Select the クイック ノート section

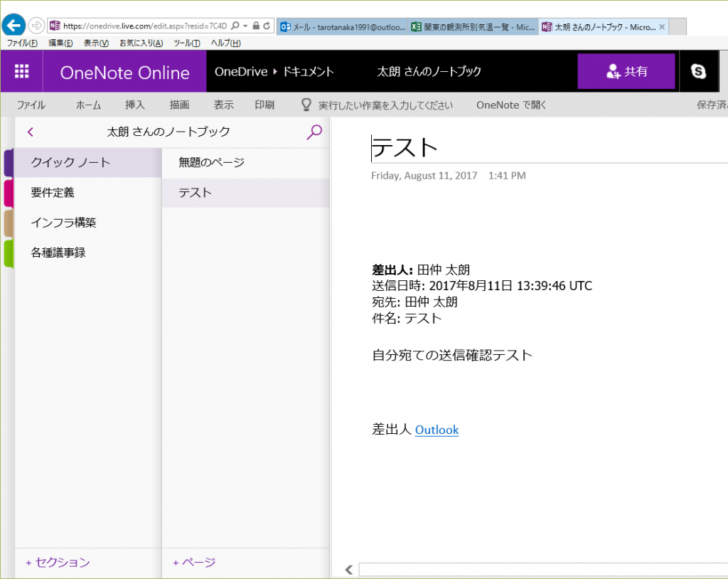click(87, 163)
